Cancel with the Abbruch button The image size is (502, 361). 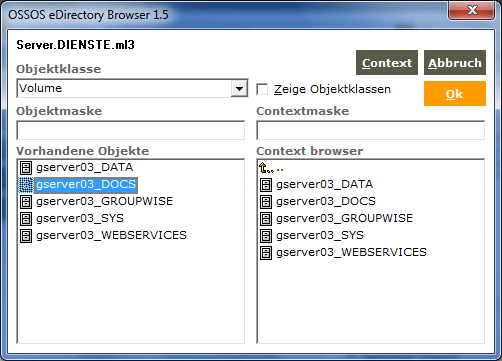455,63
